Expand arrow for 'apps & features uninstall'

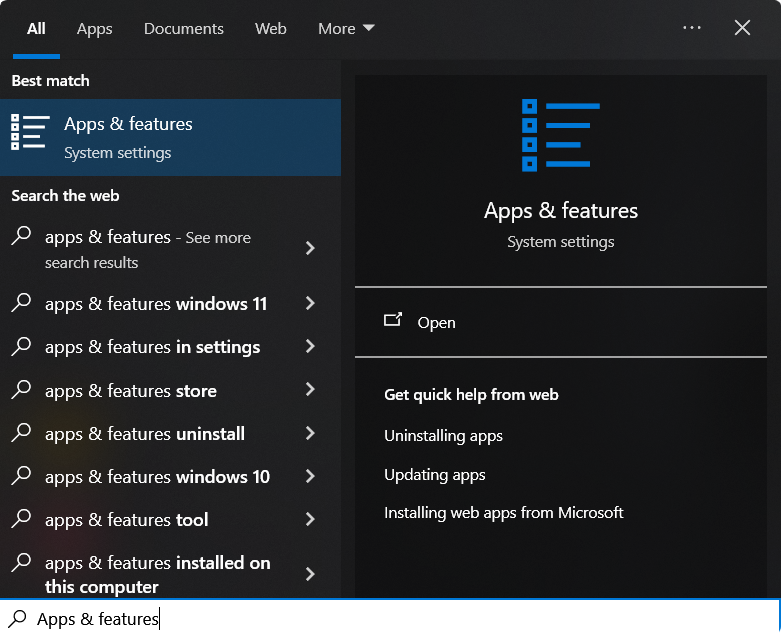310,433
